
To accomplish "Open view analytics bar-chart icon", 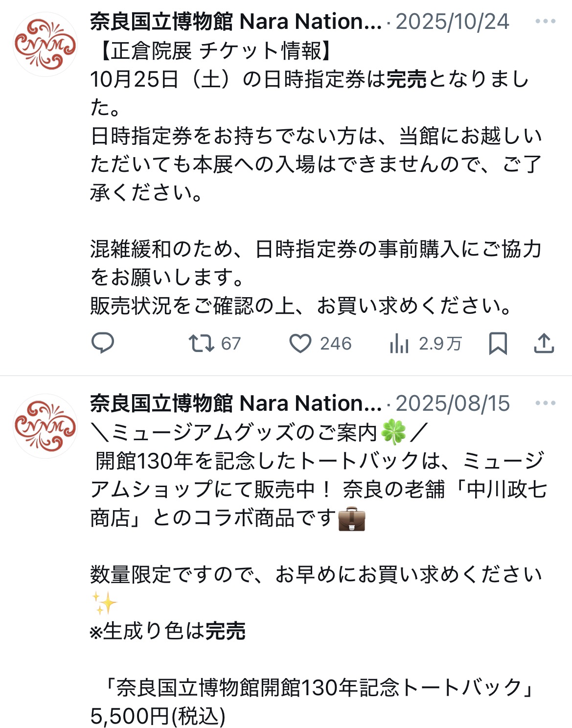I will point(399,343).
